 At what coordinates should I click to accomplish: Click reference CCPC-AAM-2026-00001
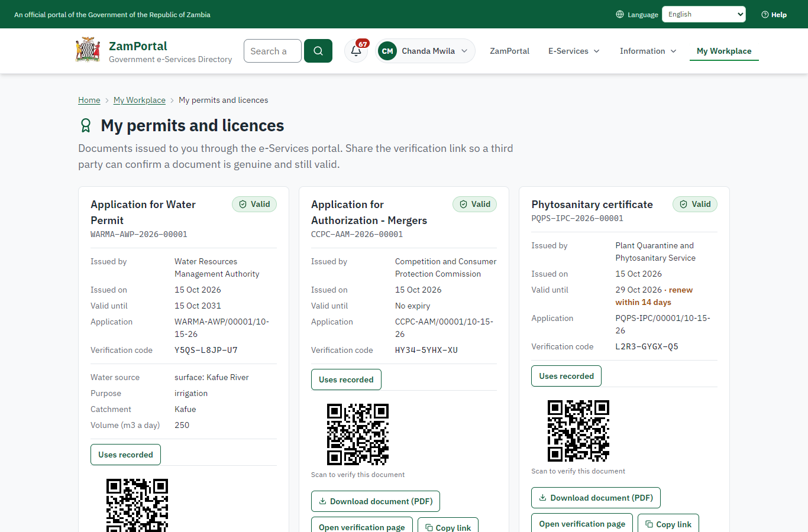[x=357, y=234]
